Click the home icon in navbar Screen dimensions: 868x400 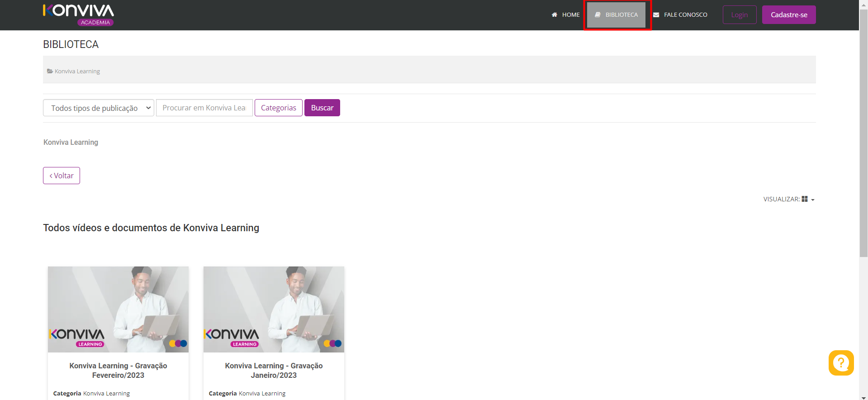tap(554, 15)
